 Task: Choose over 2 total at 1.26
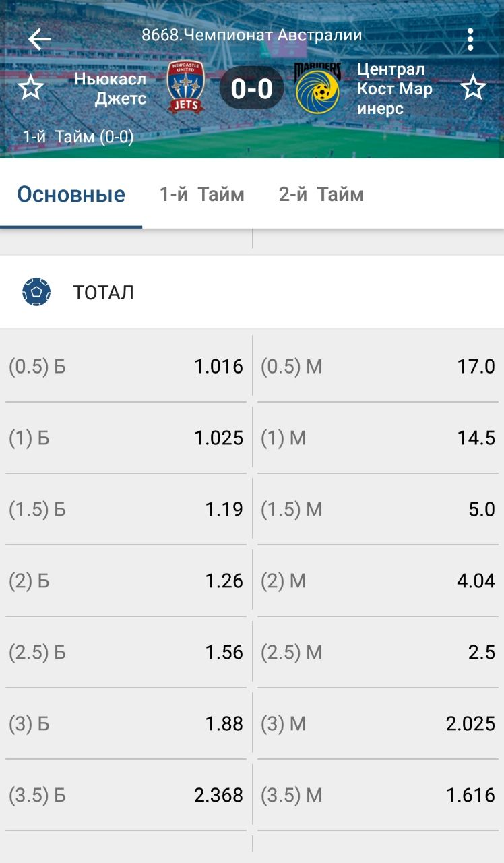click(127, 581)
